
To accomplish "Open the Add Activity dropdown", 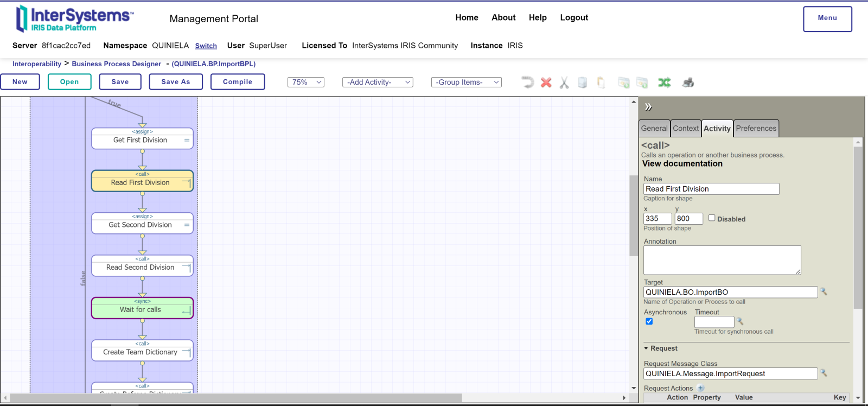I will [378, 83].
